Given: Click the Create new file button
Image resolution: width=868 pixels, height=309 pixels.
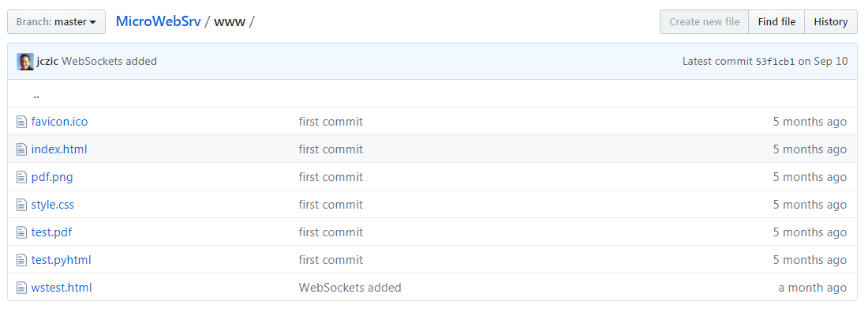Looking at the screenshot, I should point(704,21).
